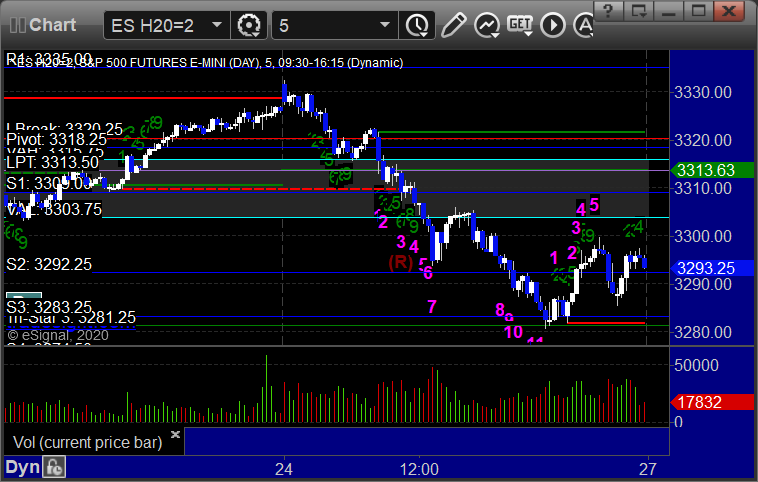Expand the ES H20=2 symbol dropdown arrow
The height and width of the screenshot is (482, 758).
coord(217,25)
